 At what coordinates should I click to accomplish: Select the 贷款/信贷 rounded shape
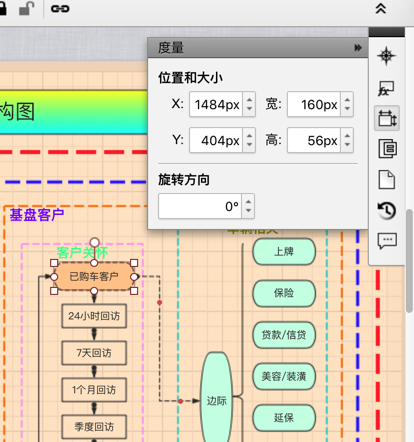click(x=284, y=335)
